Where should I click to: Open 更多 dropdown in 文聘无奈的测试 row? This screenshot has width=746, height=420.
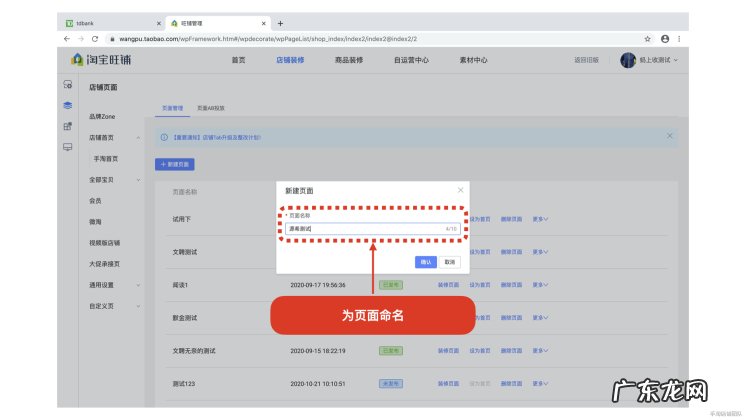pyautogui.click(x=540, y=351)
